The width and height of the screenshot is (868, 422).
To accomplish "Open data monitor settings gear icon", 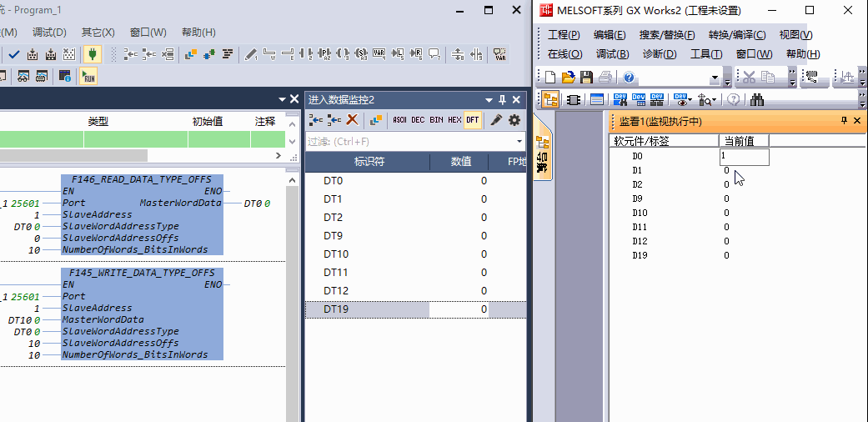I will [514, 120].
